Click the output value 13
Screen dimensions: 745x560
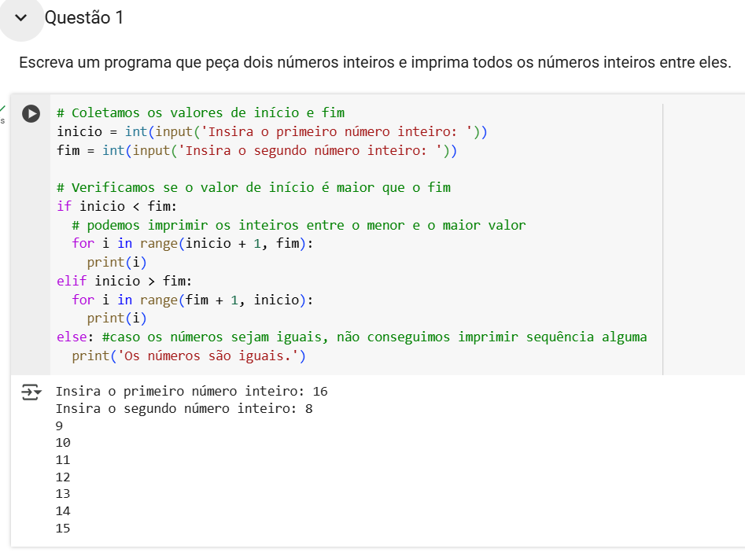(63, 494)
